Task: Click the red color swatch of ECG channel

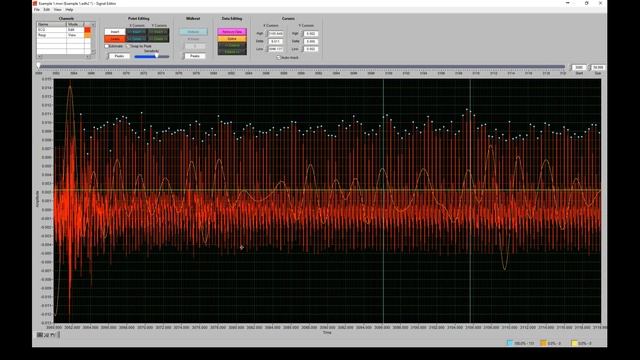Action: pos(87,30)
